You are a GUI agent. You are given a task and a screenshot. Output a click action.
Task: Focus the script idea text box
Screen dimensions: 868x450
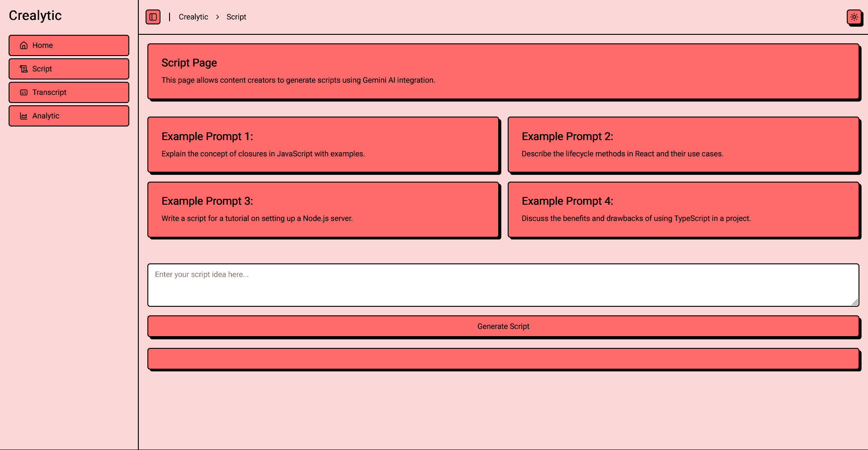pos(503,285)
